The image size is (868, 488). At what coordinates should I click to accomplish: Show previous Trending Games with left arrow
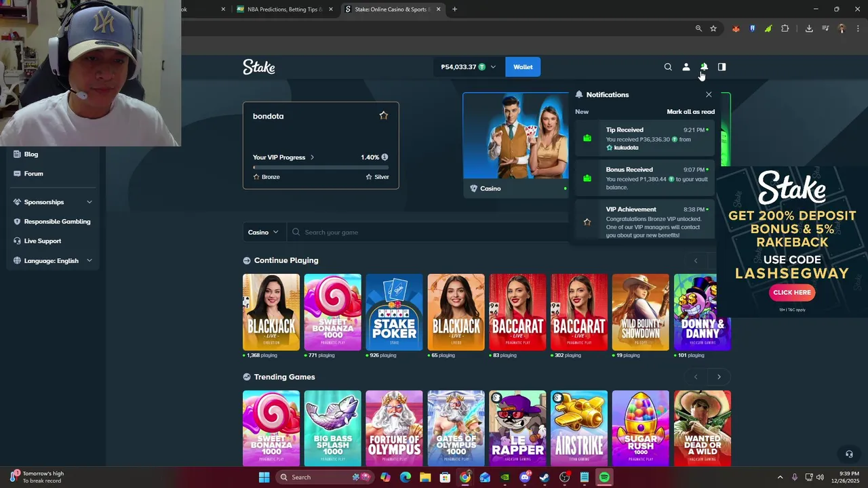pyautogui.click(x=696, y=377)
